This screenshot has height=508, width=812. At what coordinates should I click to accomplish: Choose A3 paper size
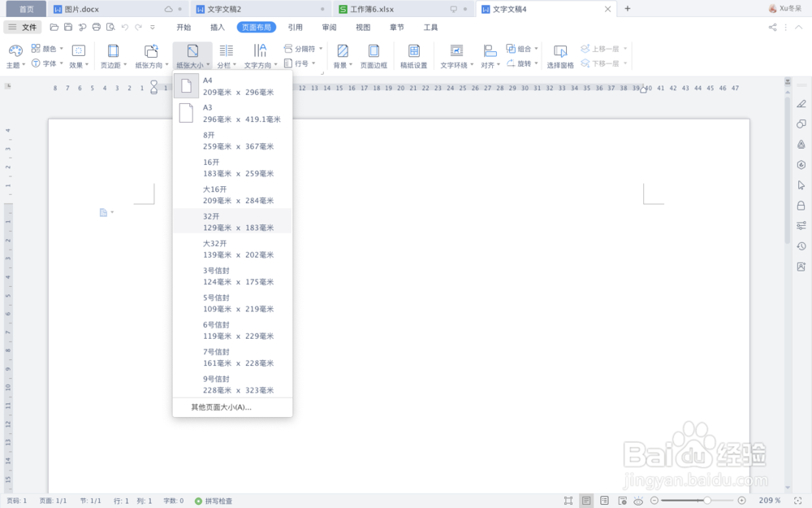click(232, 114)
